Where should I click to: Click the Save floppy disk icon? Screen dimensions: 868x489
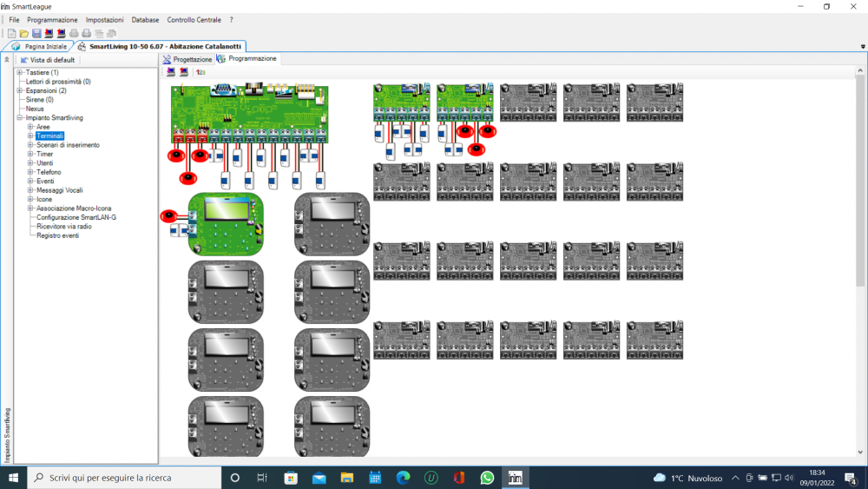coord(36,33)
